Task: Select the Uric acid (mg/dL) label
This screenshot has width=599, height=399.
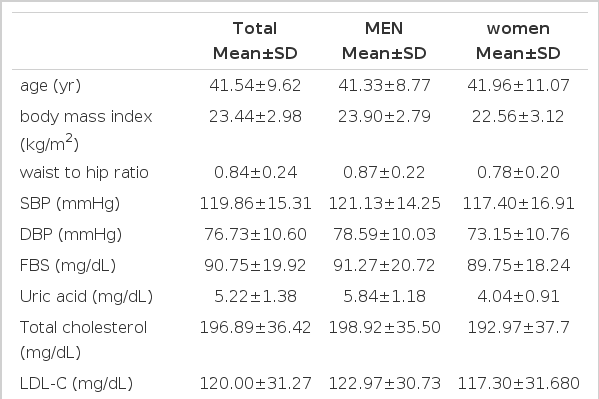Action: click(x=86, y=297)
